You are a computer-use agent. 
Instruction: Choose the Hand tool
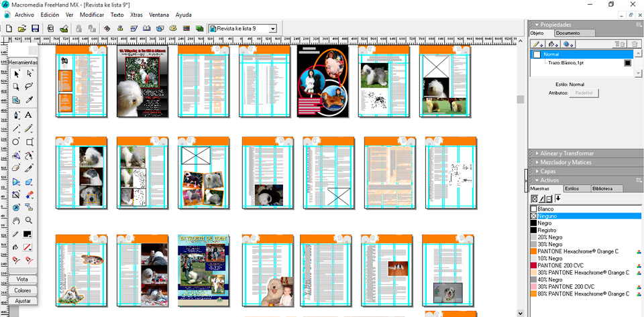click(x=16, y=220)
